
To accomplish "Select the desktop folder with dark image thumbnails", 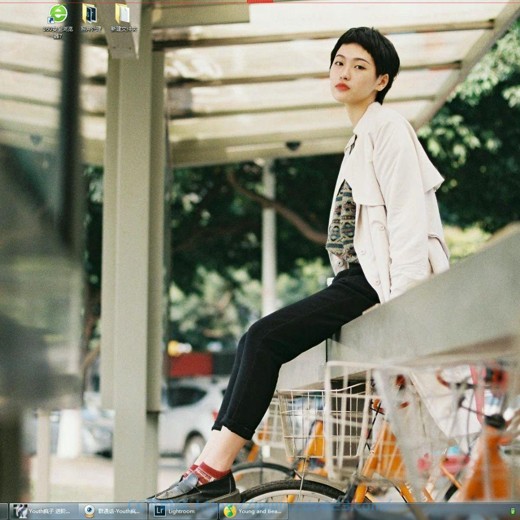I will 90,14.
